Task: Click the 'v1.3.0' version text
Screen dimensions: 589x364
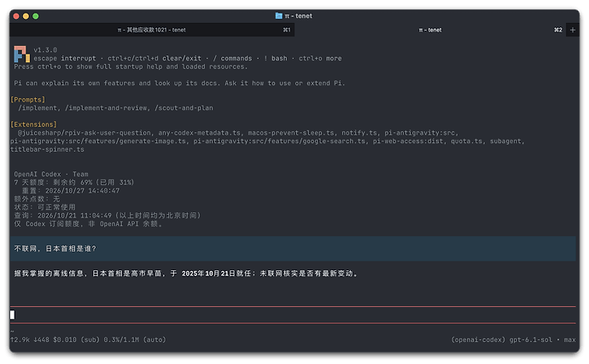Action: coord(45,50)
